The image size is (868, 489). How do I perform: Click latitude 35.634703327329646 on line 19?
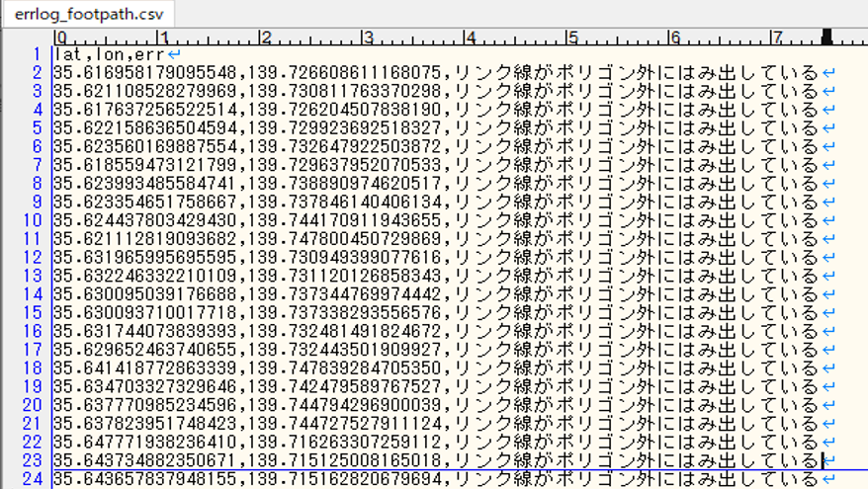[145, 386]
